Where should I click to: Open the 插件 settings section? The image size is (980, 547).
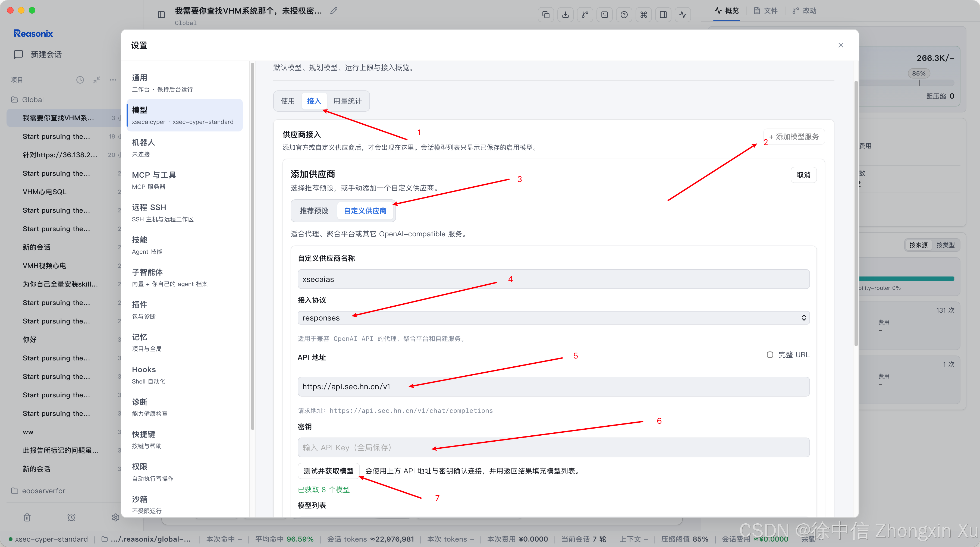point(184,310)
